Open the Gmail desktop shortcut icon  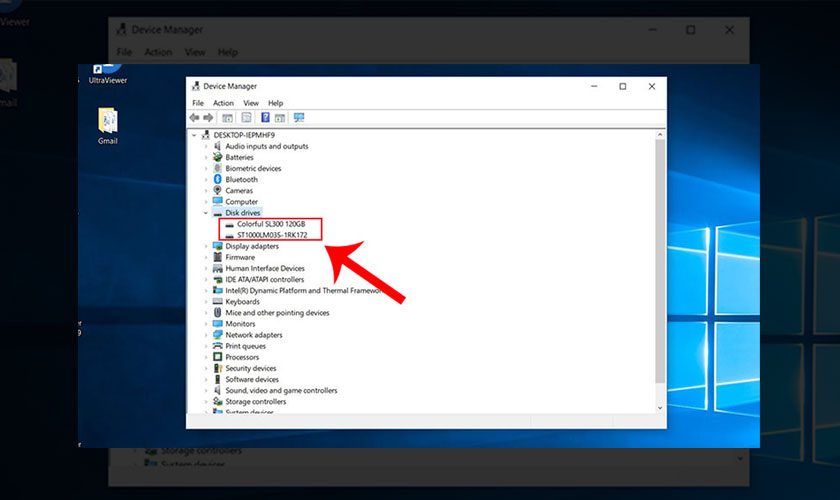tap(108, 121)
